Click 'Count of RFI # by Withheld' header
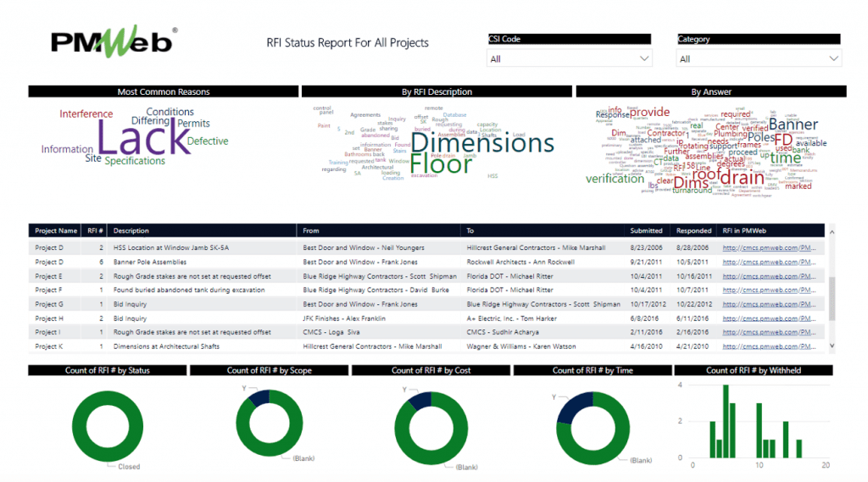Screen dimensions: 868x482 coord(754,370)
